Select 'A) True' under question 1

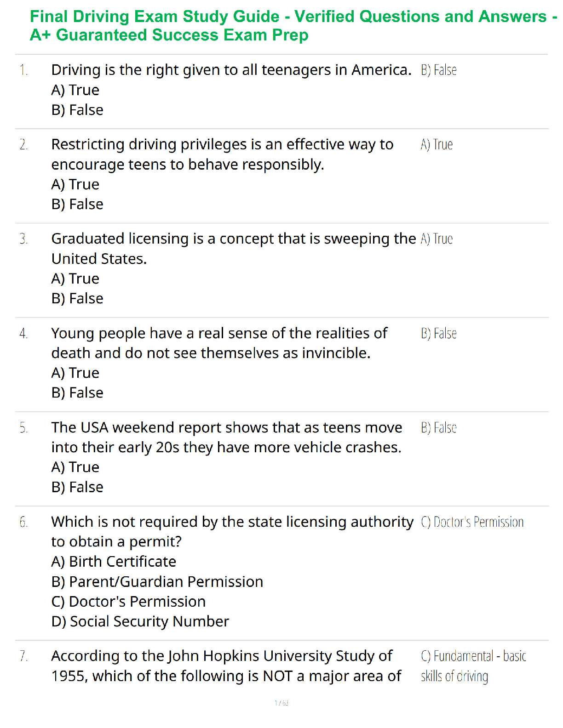coord(75,90)
